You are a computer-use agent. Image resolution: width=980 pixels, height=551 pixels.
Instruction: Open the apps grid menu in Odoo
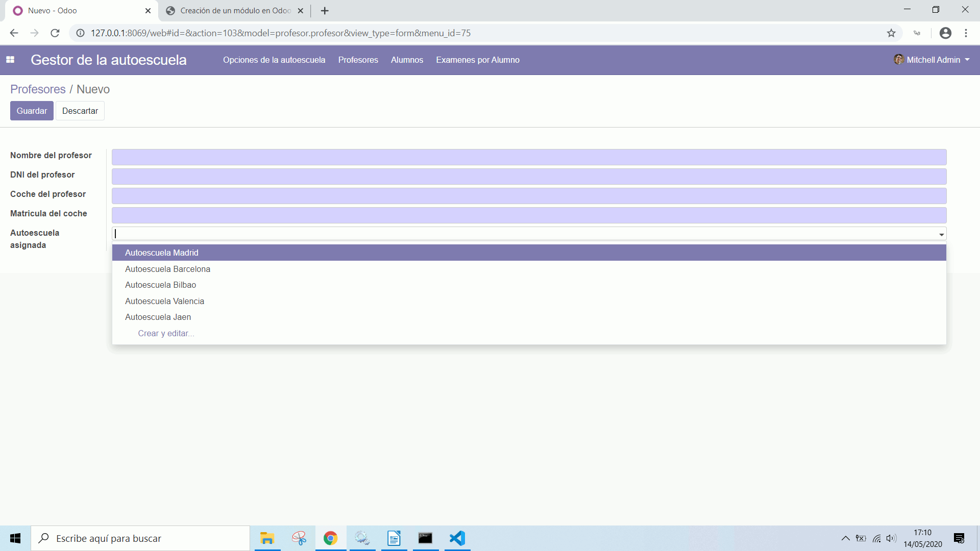tap(10, 60)
